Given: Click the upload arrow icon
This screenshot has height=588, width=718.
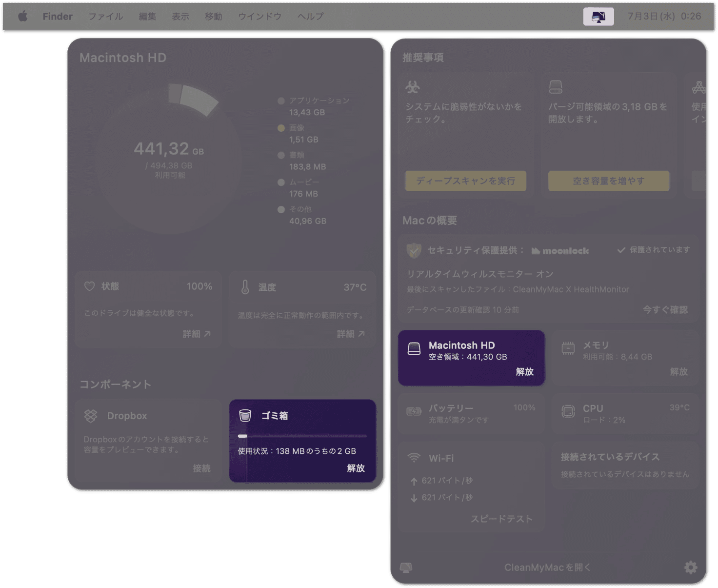Looking at the screenshot, I should point(414,482).
